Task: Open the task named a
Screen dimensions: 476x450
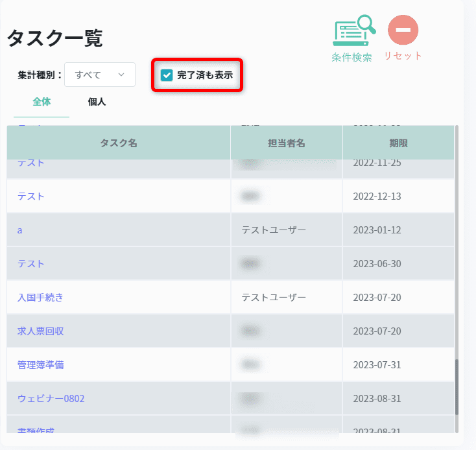Action: coord(20,230)
